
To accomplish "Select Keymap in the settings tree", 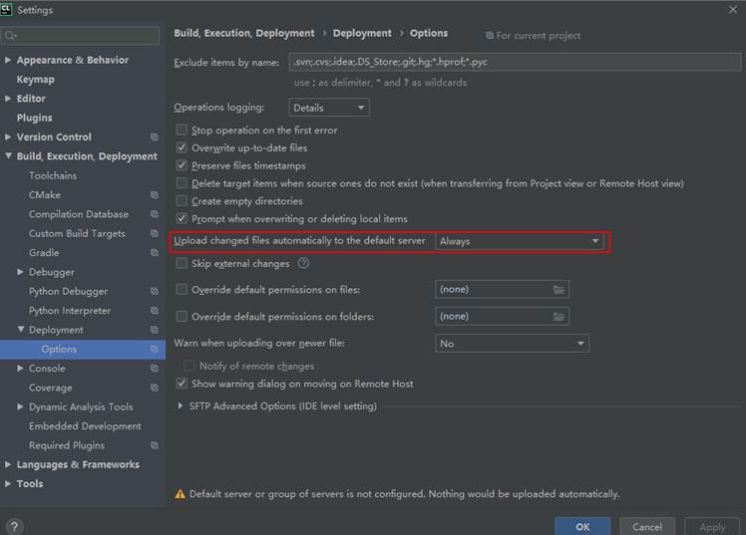I will tap(36, 79).
